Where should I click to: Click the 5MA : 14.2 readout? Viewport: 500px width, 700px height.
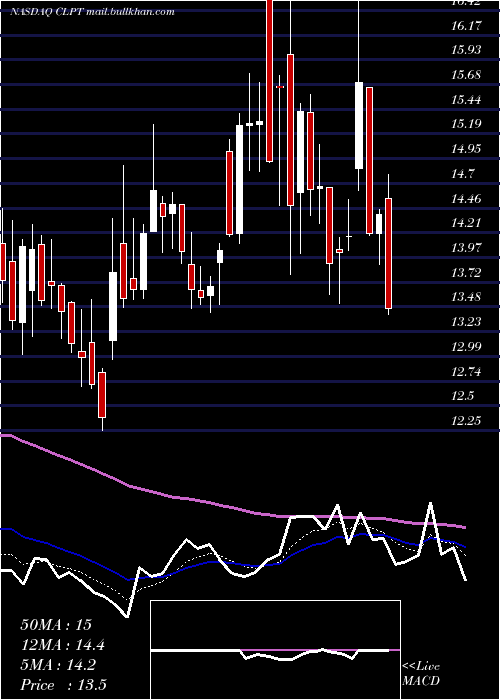pos(58,665)
